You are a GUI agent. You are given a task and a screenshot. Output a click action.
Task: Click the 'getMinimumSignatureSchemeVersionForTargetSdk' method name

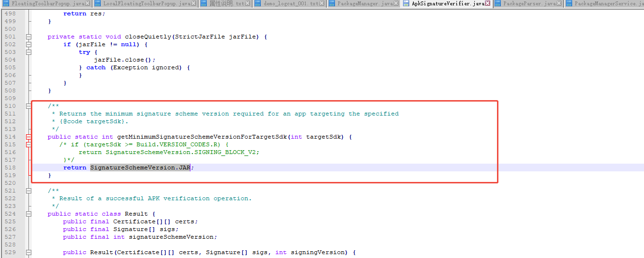point(202,137)
